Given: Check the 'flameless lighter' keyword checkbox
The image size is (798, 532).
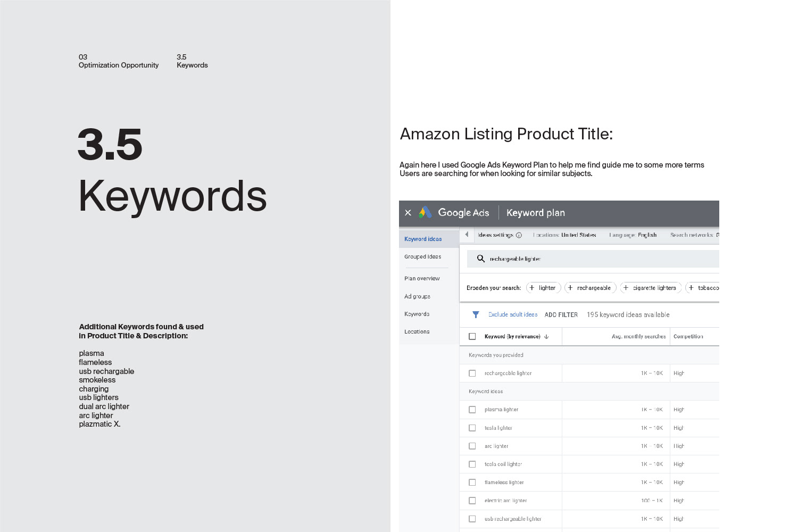Looking at the screenshot, I should [x=472, y=483].
